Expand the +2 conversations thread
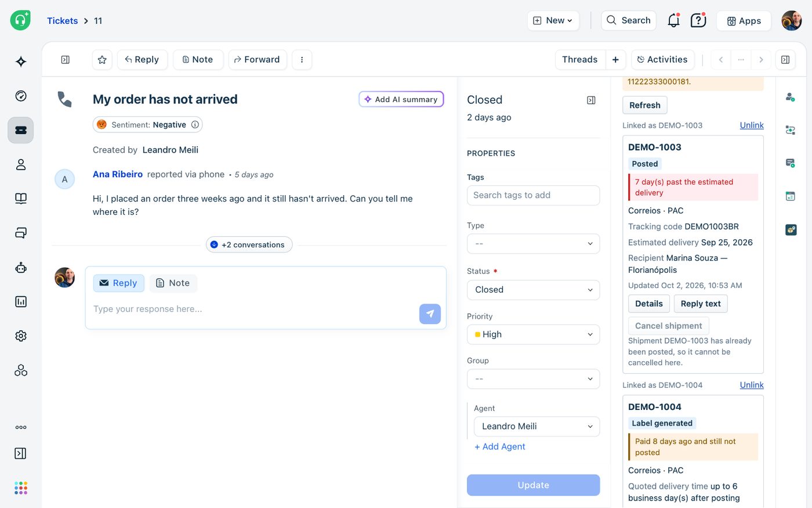The image size is (812, 508). [x=249, y=244]
